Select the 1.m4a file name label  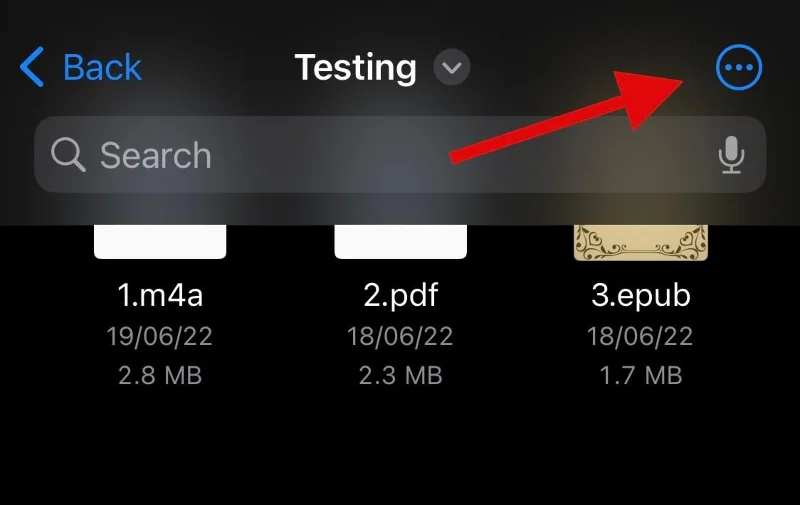tap(160, 296)
